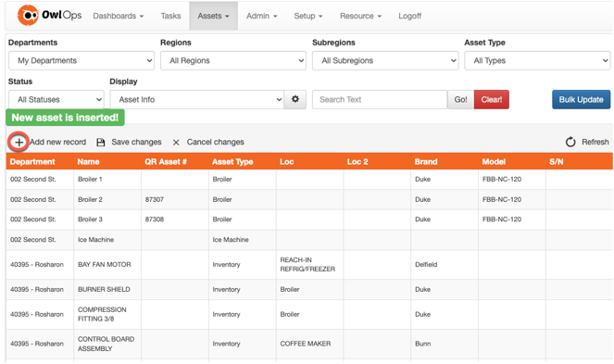This screenshot has width=614, height=364.
Task: Open the Departments dropdown
Action: [x=81, y=61]
